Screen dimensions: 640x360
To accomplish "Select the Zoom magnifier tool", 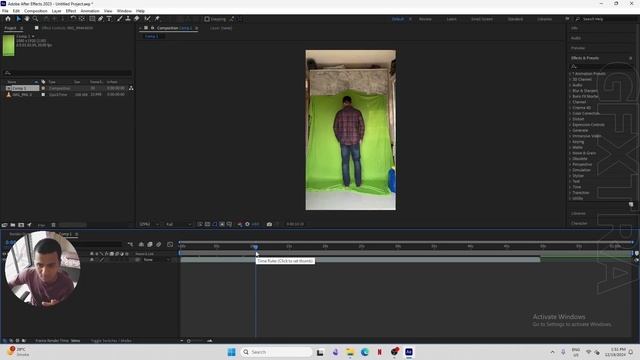I will click(36, 19).
